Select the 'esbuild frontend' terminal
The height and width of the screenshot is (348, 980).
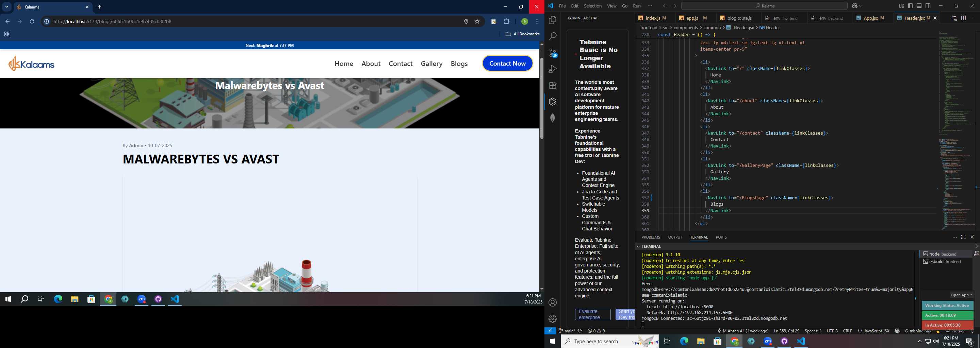point(946,262)
